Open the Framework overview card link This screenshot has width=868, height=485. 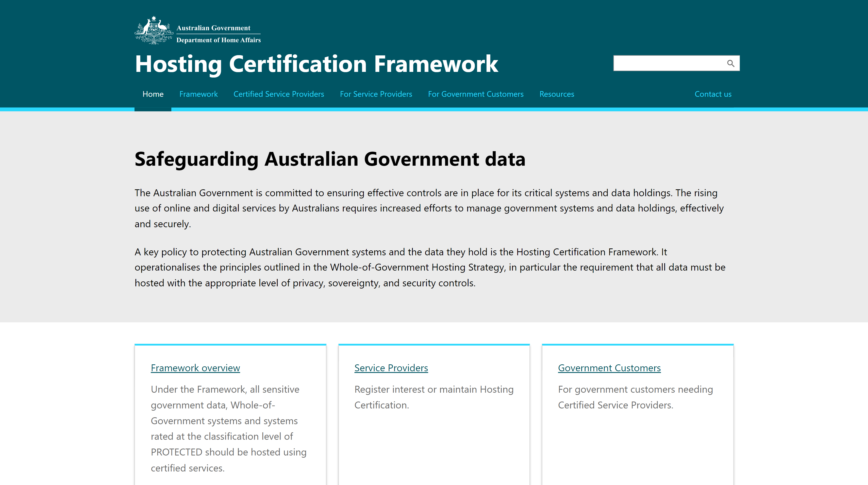(195, 368)
